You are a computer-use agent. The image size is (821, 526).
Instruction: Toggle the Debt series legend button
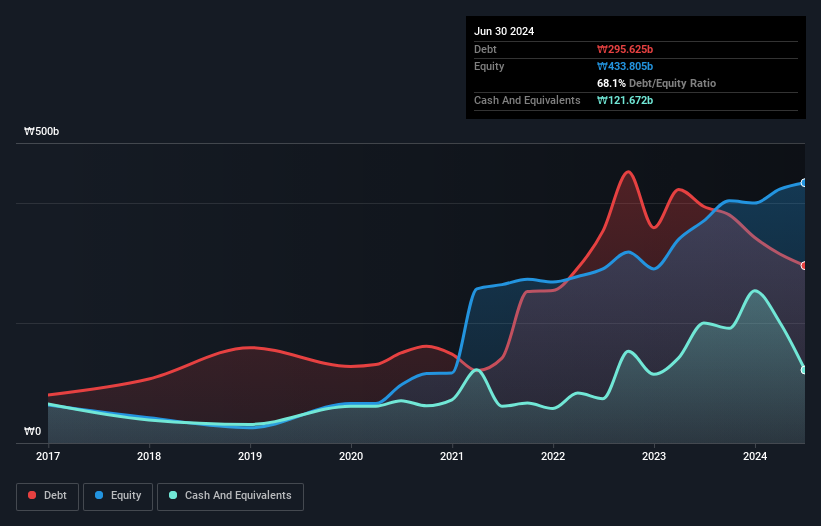click(x=48, y=496)
